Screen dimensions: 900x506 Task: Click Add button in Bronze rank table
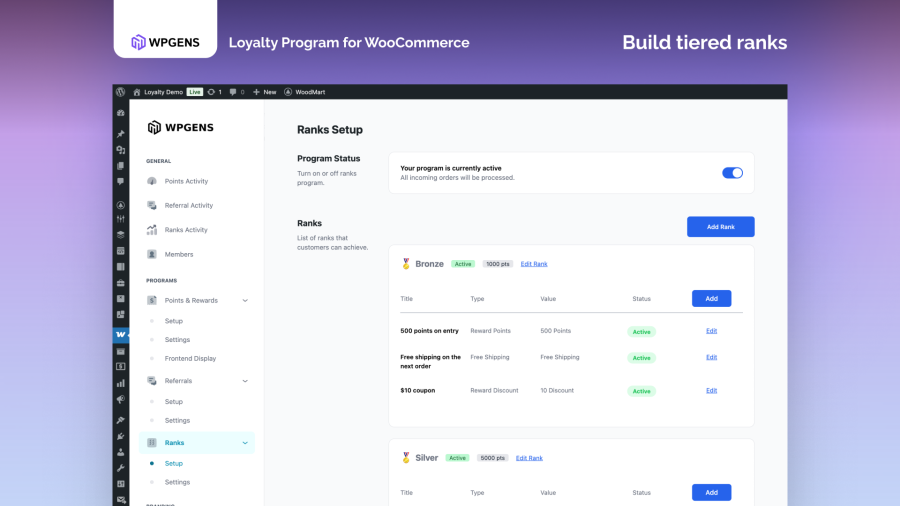pos(711,298)
